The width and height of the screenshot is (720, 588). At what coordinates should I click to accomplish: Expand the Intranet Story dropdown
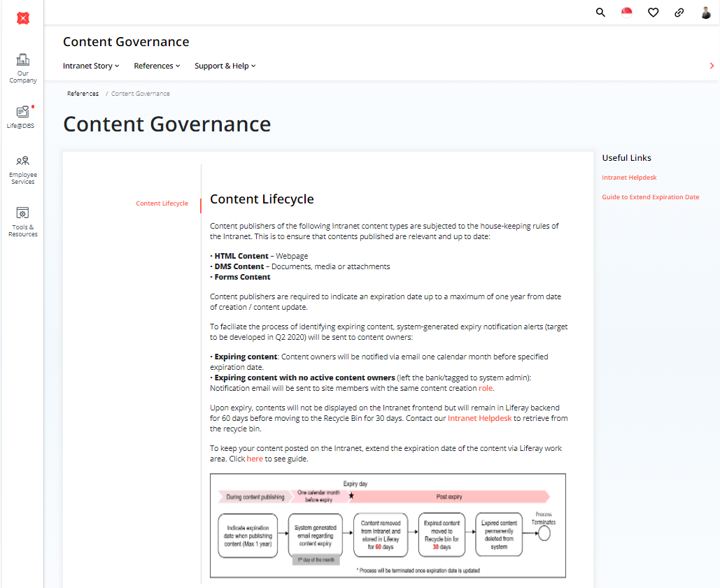pyautogui.click(x=91, y=66)
